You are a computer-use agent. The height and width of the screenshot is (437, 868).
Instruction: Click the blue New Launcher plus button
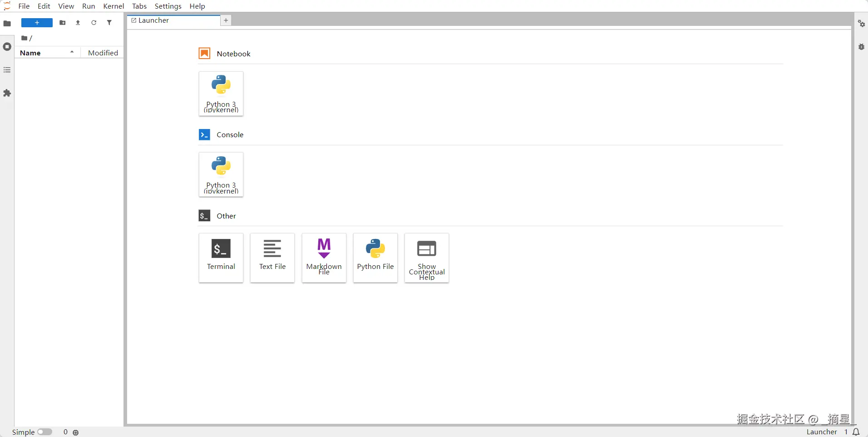coord(37,23)
